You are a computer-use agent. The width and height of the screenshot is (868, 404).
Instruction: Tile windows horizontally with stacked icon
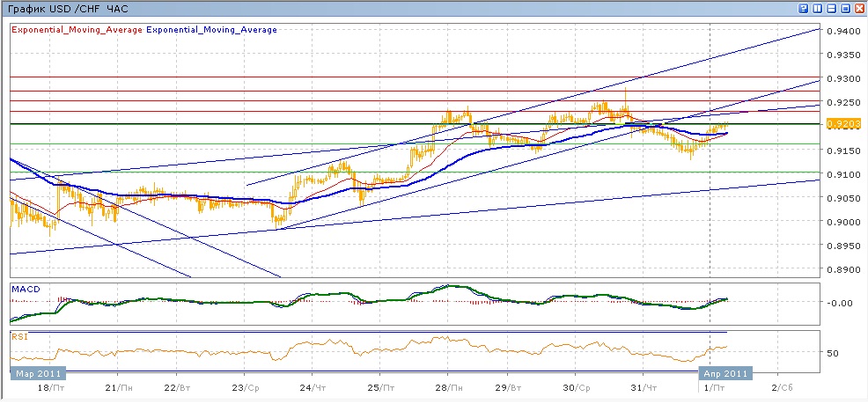pos(832,8)
